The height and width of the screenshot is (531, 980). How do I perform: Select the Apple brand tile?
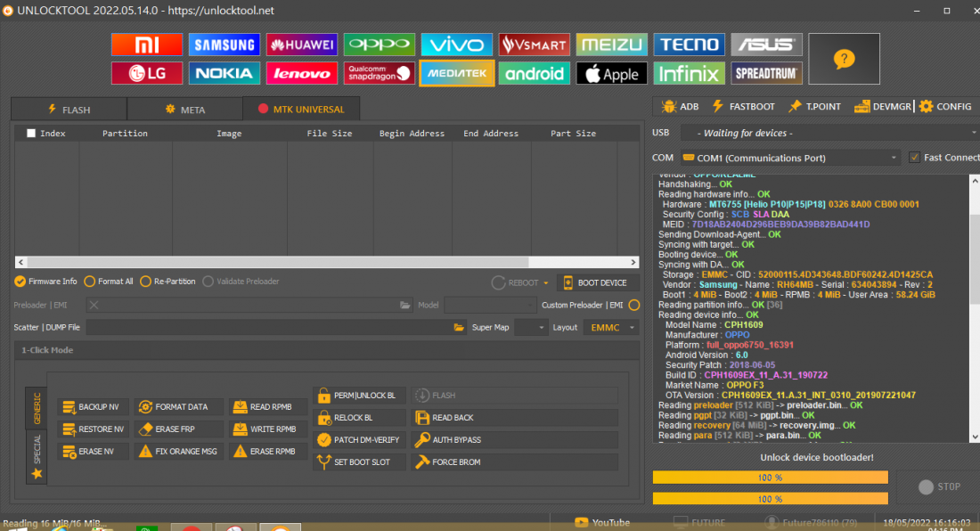612,73
